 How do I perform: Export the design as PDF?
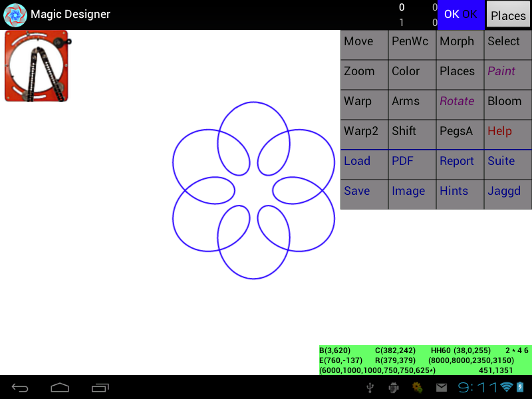(x=412, y=164)
